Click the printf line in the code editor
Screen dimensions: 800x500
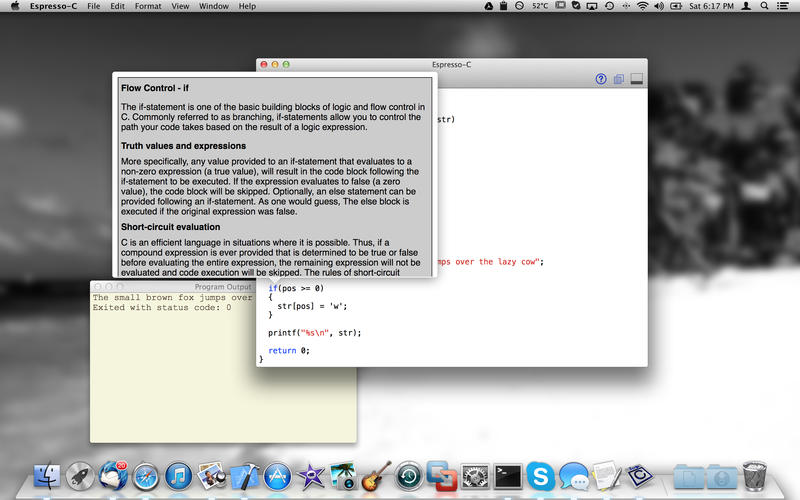[314, 332]
